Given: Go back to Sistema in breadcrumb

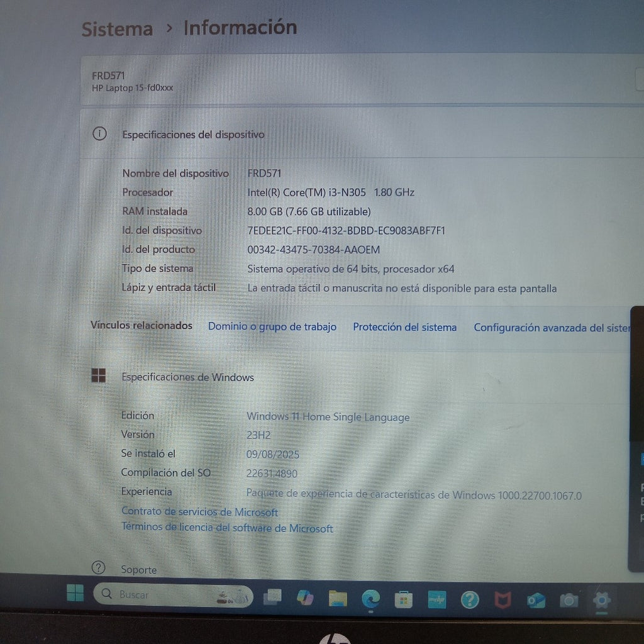Looking at the screenshot, I should (117, 29).
